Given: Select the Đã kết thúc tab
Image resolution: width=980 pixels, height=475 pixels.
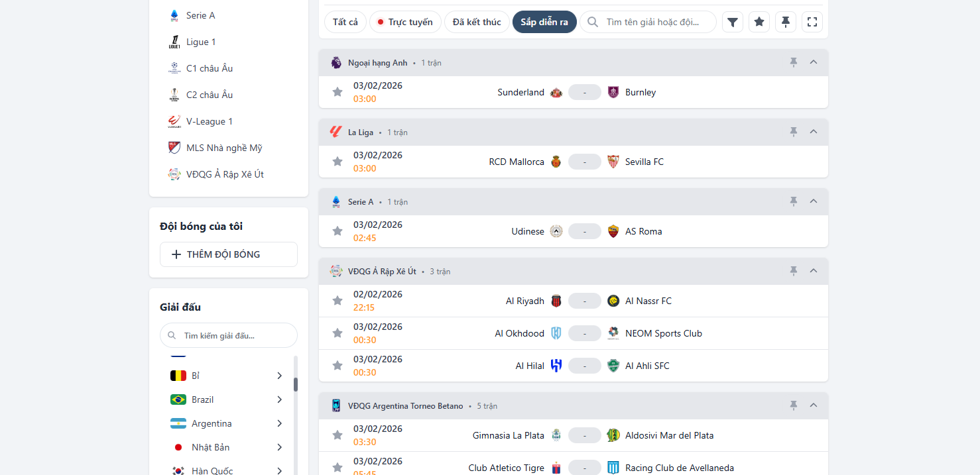Looking at the screenshot, I should coord(477,22).
